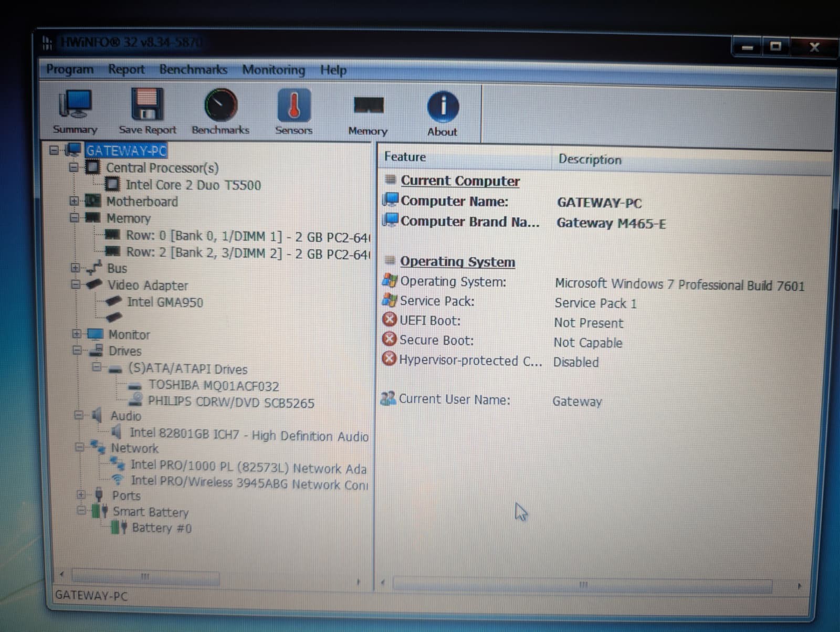Click the tree panel horizontal scrollbar
Viewport: 840px width, 632px height.
tap(145, 577)
